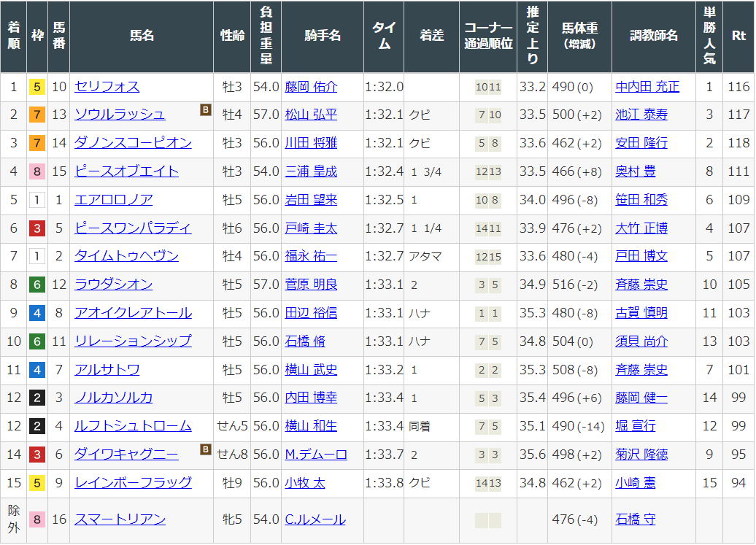Open horse page for ピースワンパラディ
Screen dimensions: 756x545
click(x=133, y=228)
